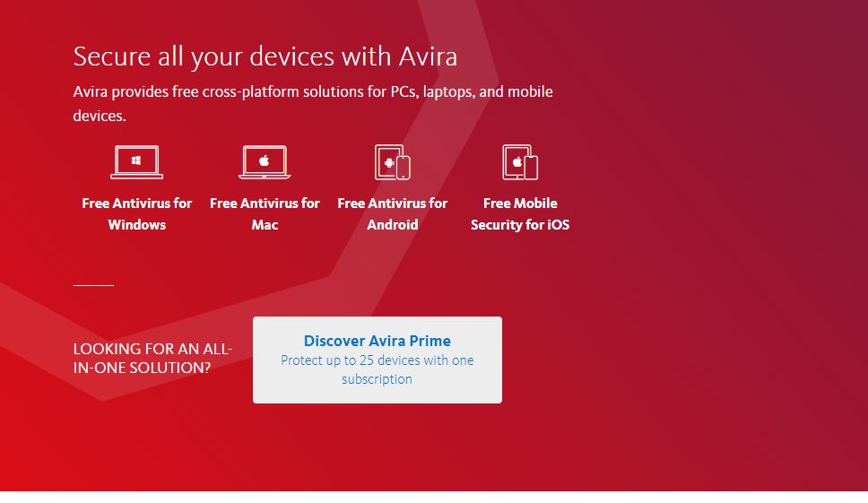Click the Windows laptop icon
This screenshot has height=503, width=868.
click(137, 162)
